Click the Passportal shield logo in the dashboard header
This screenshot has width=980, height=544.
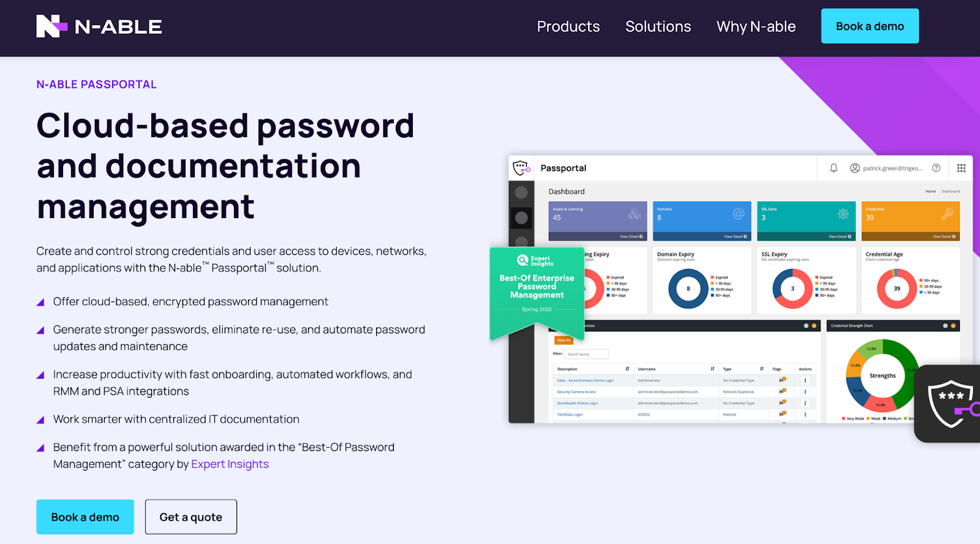pos(521,168)
